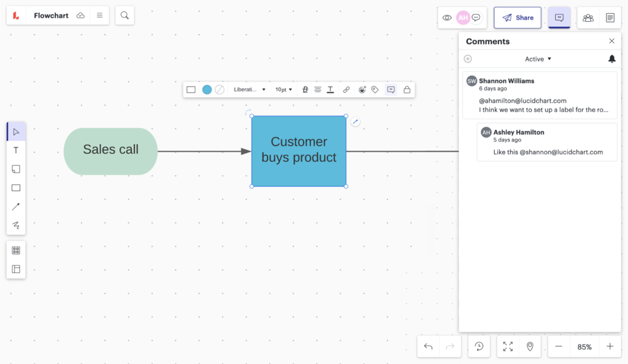Select the sticky note tool

click(16, 169)
